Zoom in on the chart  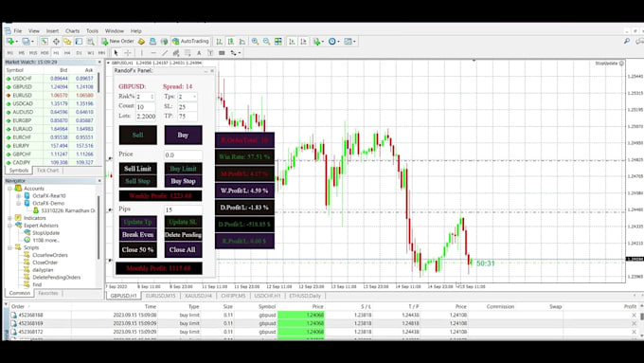tap(255, 42)
